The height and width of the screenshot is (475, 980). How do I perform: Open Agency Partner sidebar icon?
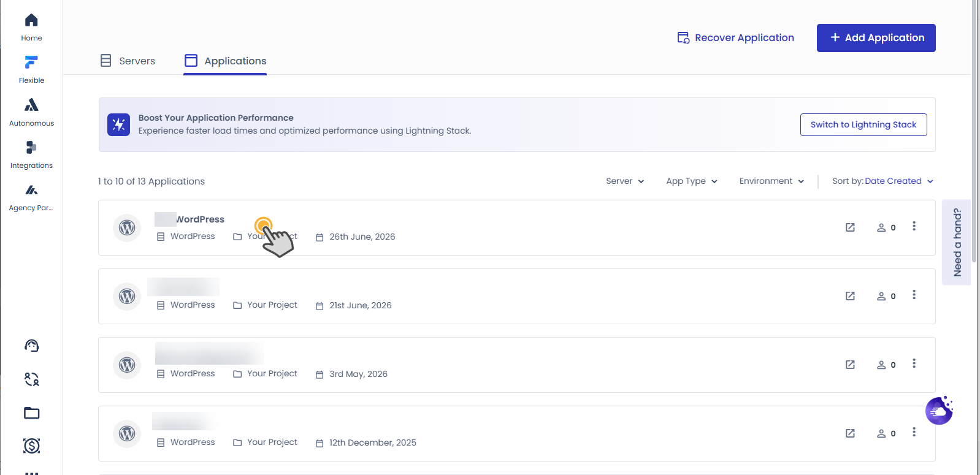(x=31, y=190)
